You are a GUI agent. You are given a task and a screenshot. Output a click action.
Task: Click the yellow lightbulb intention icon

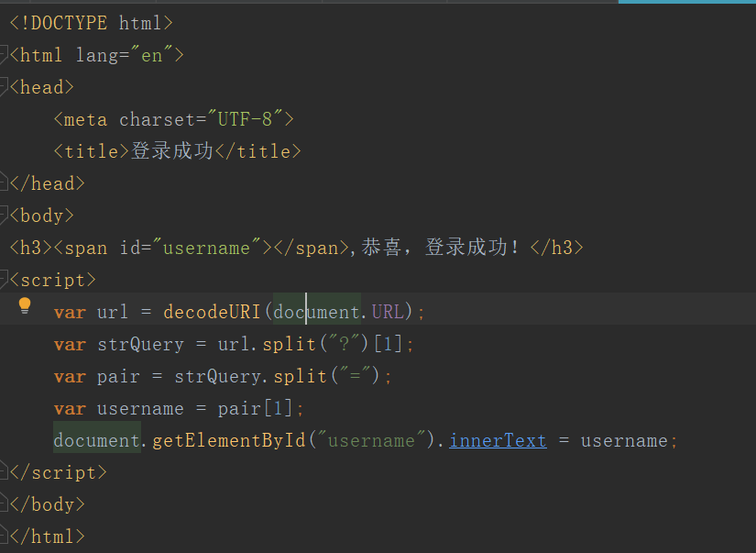25,306
